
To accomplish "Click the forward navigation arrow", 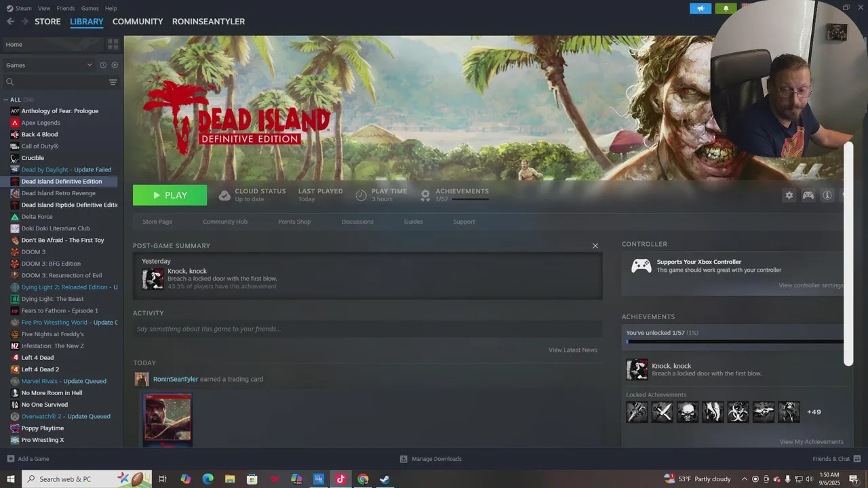I will click(24, 22).
